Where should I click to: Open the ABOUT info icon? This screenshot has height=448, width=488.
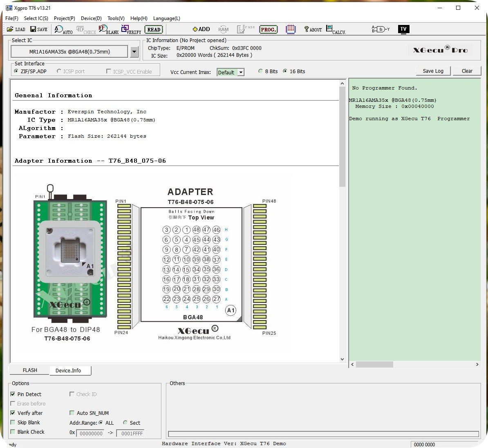(313, 29)
